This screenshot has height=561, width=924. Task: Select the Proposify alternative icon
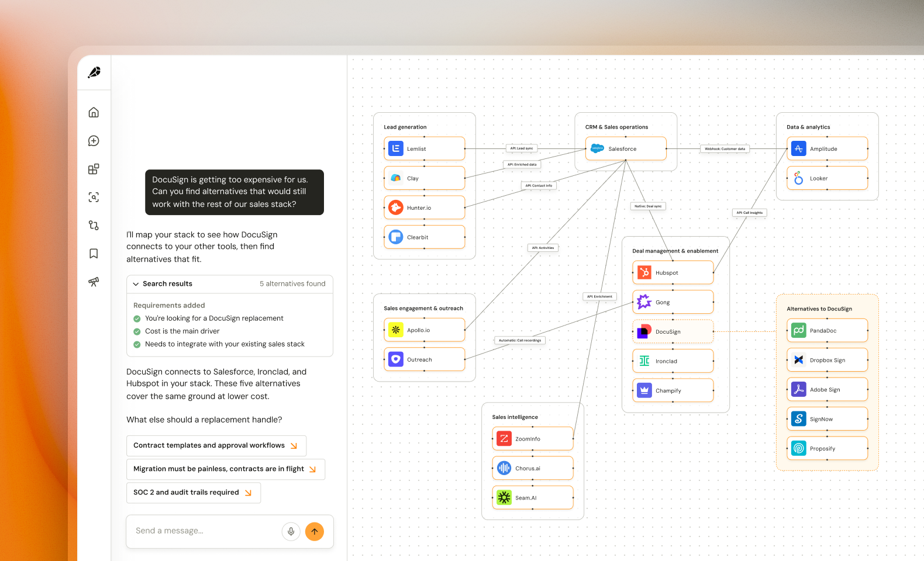coord(798,448)
